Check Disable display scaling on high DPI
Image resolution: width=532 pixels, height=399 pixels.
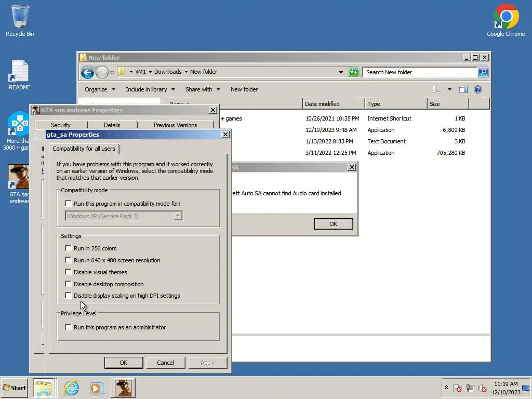point(68,296)
